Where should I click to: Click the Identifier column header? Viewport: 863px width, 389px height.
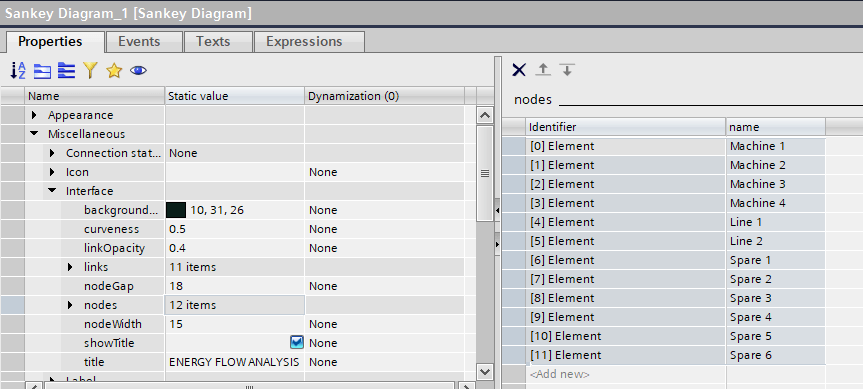coord(625,127)
